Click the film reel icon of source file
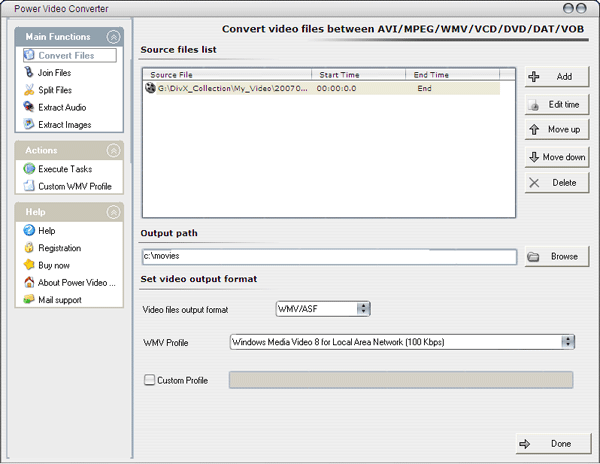Viewport: 600px width, 464px height. pyautogui.click(x=150, y=88)
